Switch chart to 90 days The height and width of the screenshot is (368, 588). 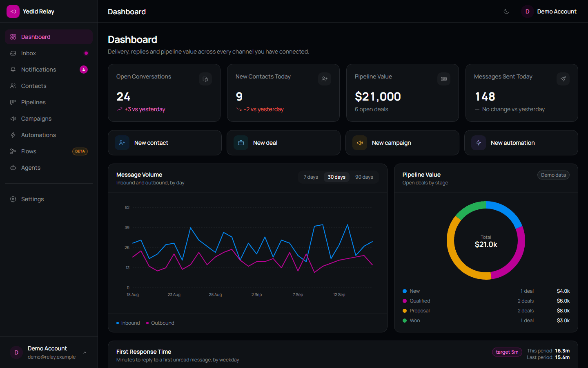click(x=364, y=177)
